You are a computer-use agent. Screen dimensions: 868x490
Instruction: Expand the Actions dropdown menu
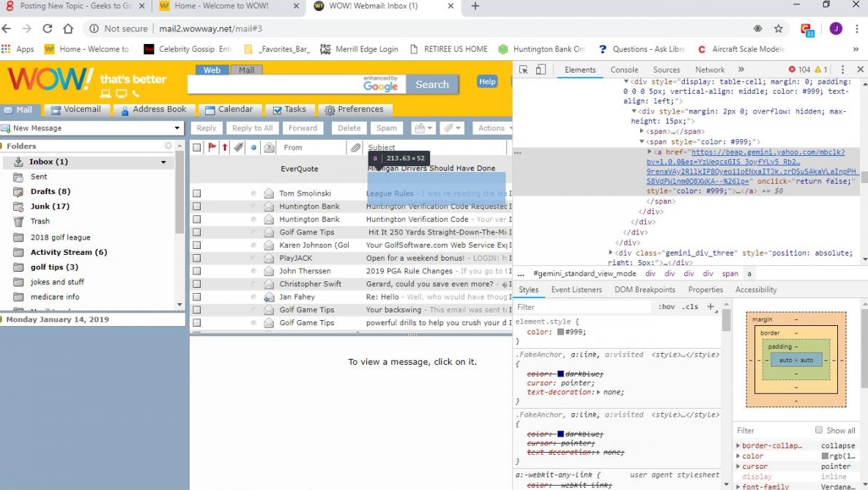pos(494,128)
